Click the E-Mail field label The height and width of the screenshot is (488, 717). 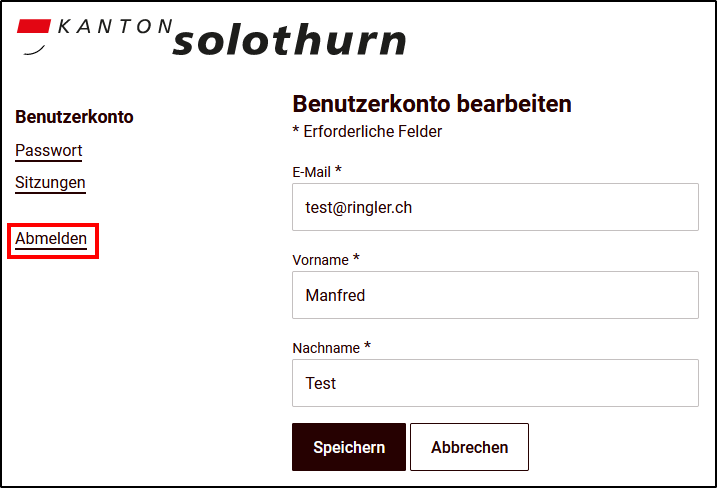[311, 172]
